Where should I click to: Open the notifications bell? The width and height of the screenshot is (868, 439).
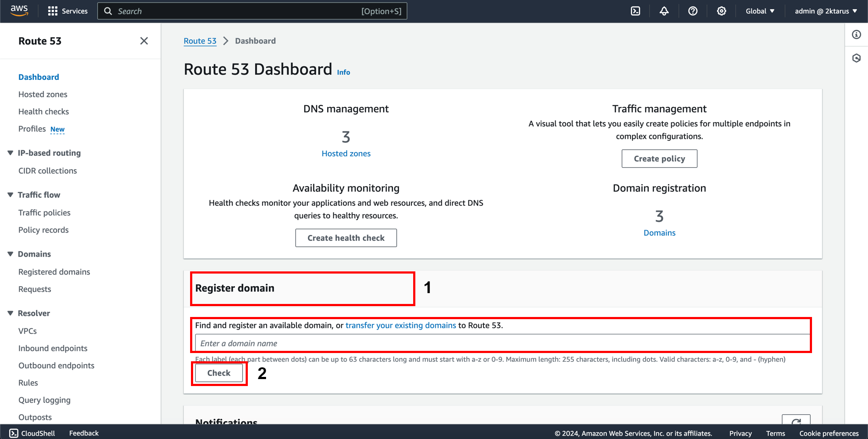click(x=664, y=11)
